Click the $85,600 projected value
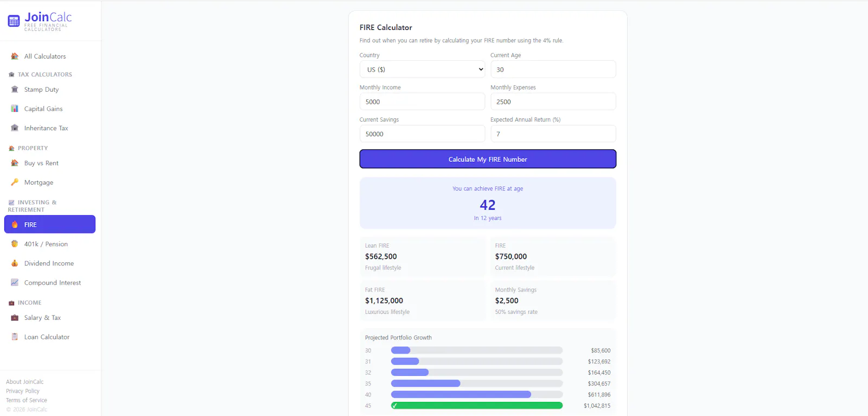The image size is (868, 416). (601, 350)
